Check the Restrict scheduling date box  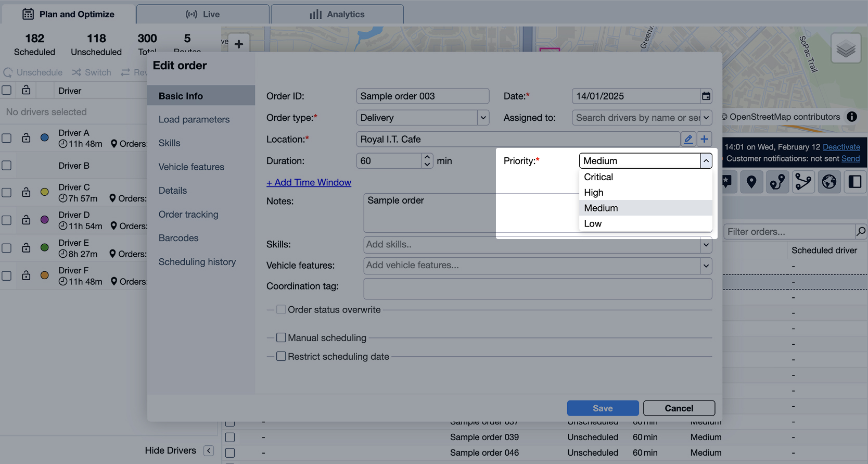pos(281,357)
